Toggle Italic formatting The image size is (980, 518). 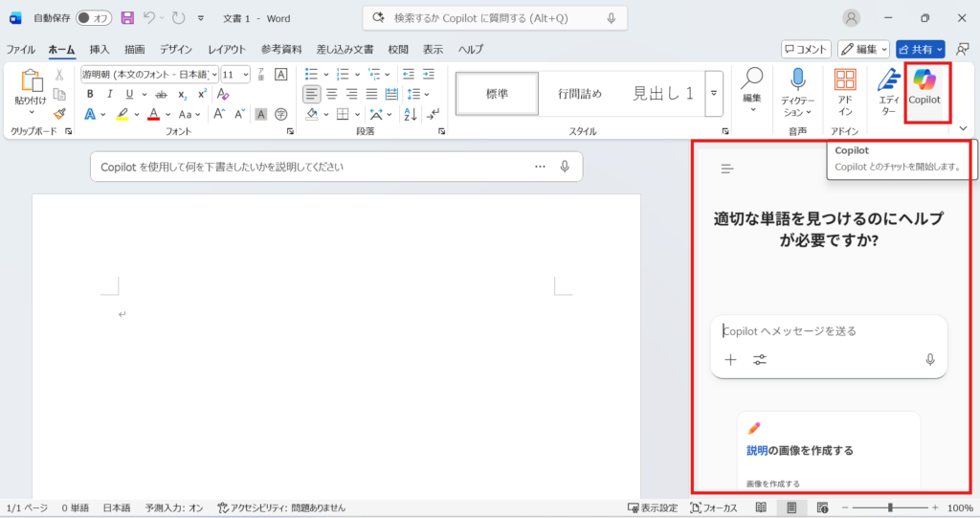click(113, 94)
